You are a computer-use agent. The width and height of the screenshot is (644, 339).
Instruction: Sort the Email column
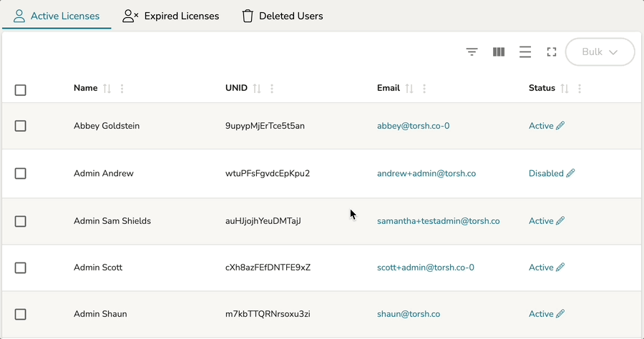409,89
